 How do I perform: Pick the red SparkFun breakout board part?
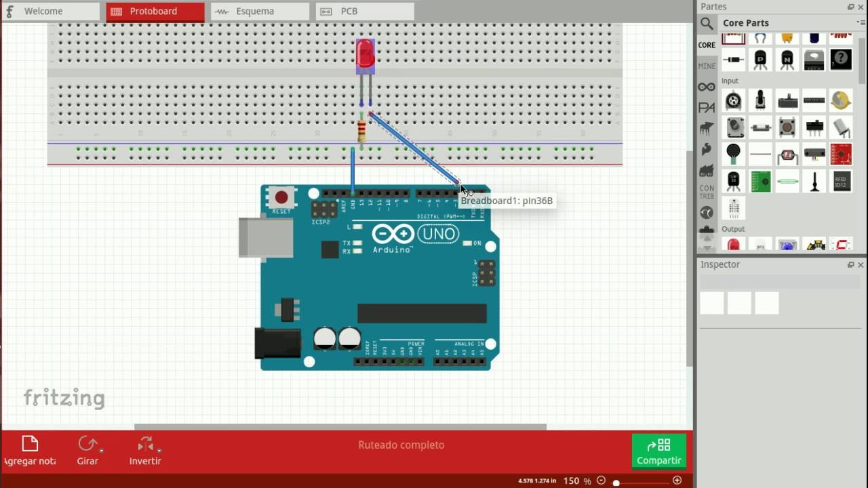click(841, 154)
